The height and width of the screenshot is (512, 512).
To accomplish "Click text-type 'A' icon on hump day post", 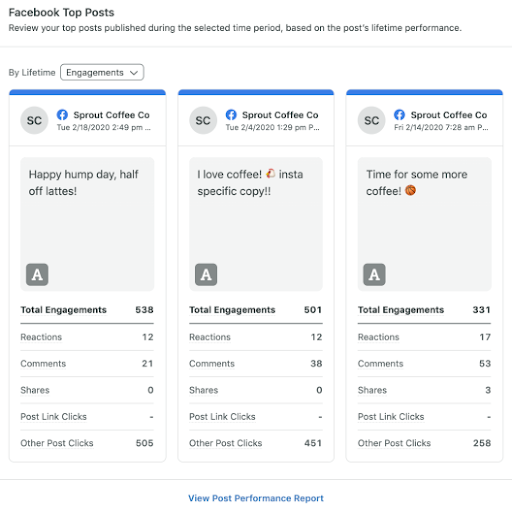I will pyautogui.click(x=37, y=275).
